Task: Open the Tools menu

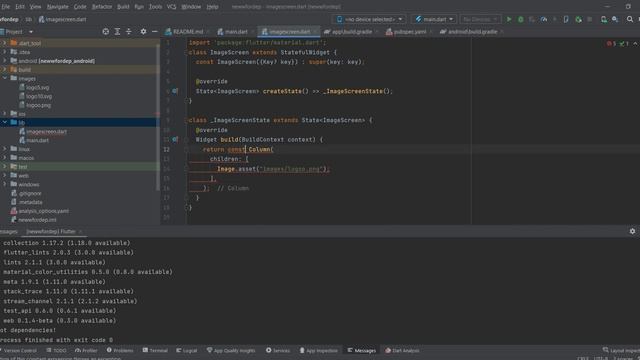Action: coord(155,7)
